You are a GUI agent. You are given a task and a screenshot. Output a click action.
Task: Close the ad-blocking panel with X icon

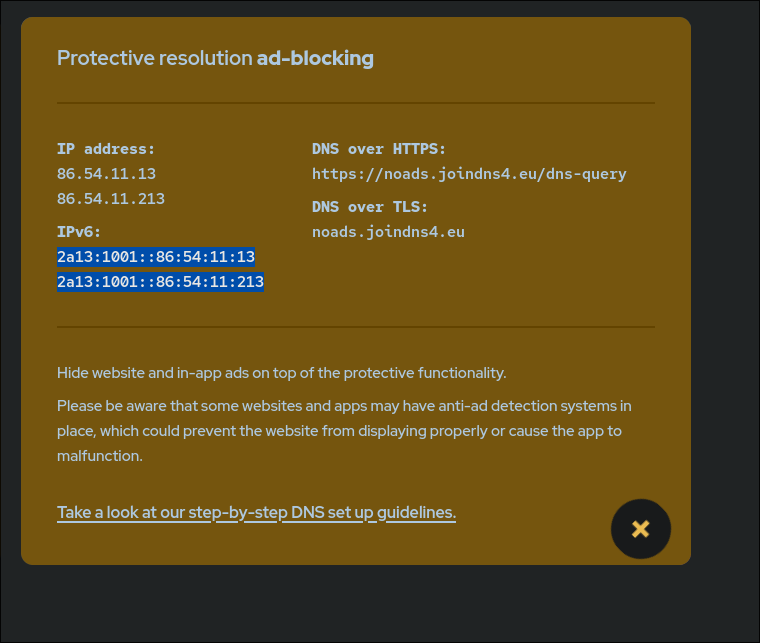(641, 529)
